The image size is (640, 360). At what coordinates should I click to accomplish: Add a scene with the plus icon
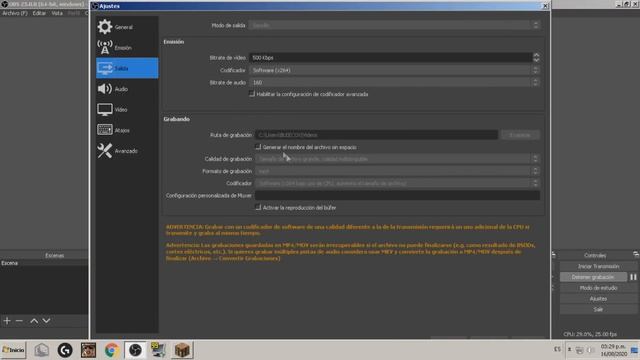coord(7,321)
